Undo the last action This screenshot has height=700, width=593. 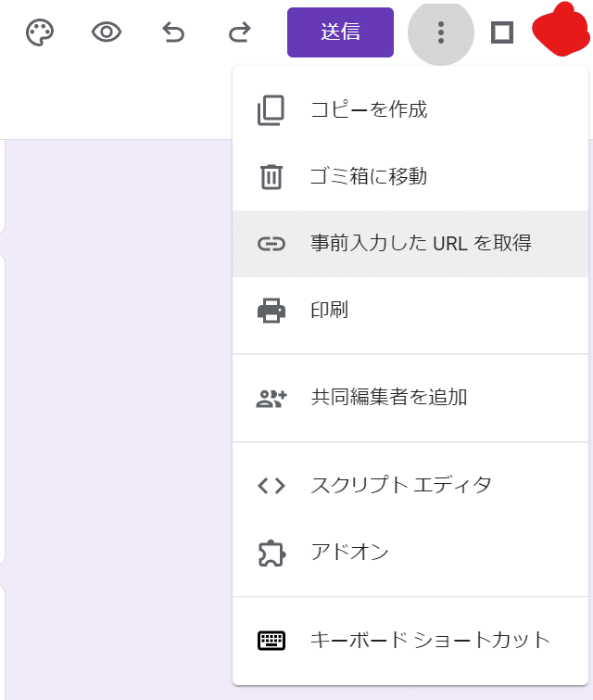173,32
